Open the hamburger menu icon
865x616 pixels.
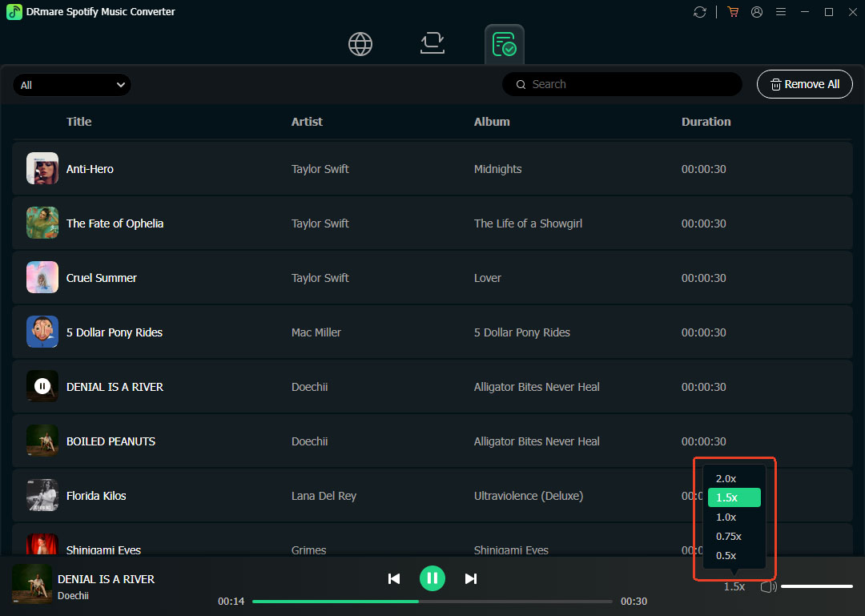pos(781,11)
